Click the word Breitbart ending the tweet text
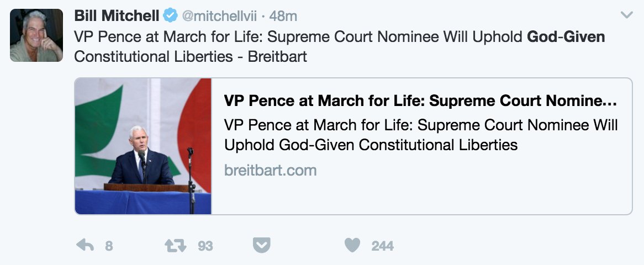 pos(279,57)
